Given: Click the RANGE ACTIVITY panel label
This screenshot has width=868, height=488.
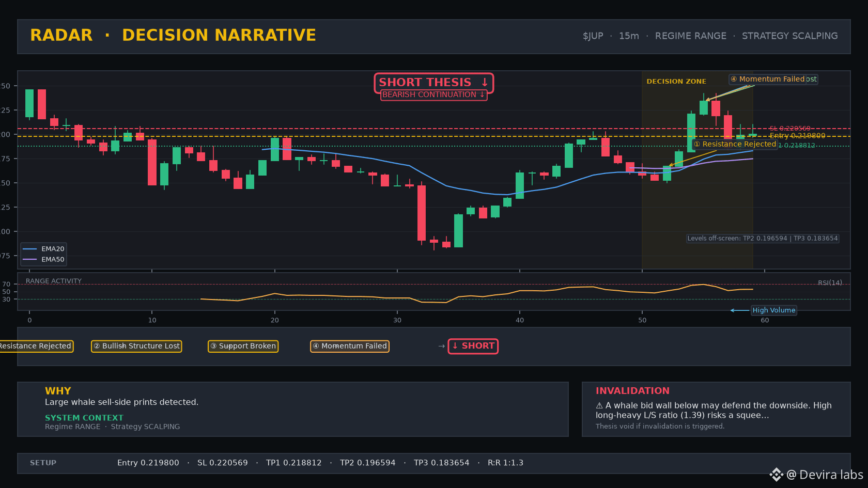Looking at the screenshot, I should [x=54, y=281].
